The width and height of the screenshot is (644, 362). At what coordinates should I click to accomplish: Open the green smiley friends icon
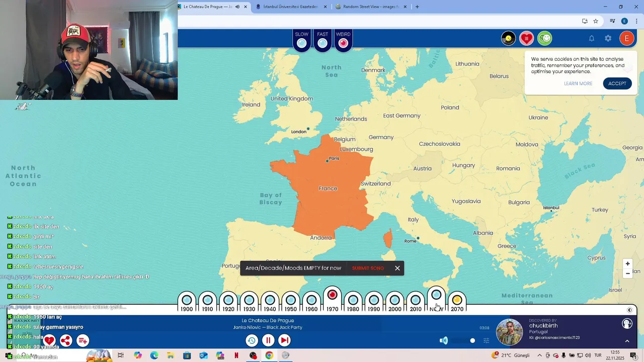coord(544,38)
